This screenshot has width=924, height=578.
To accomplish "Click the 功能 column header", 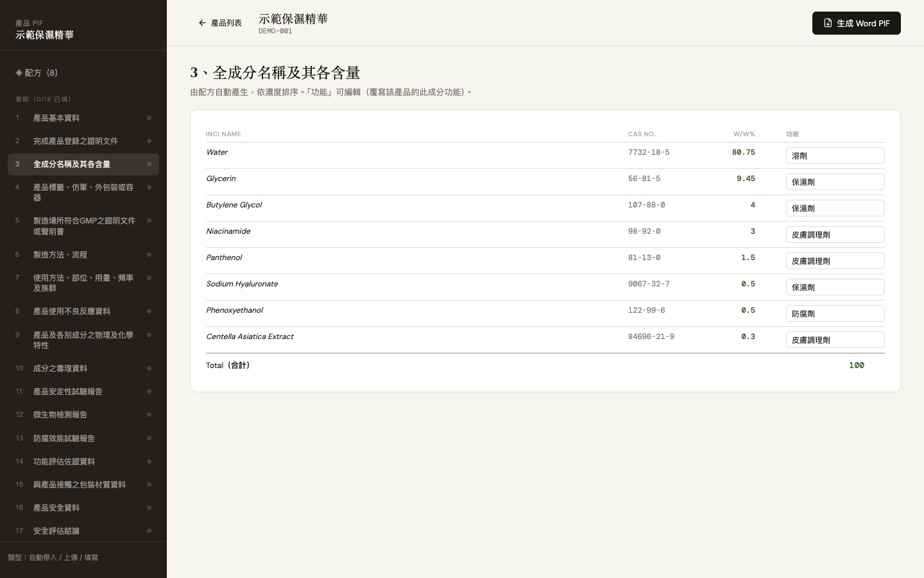I will [792, 134].
